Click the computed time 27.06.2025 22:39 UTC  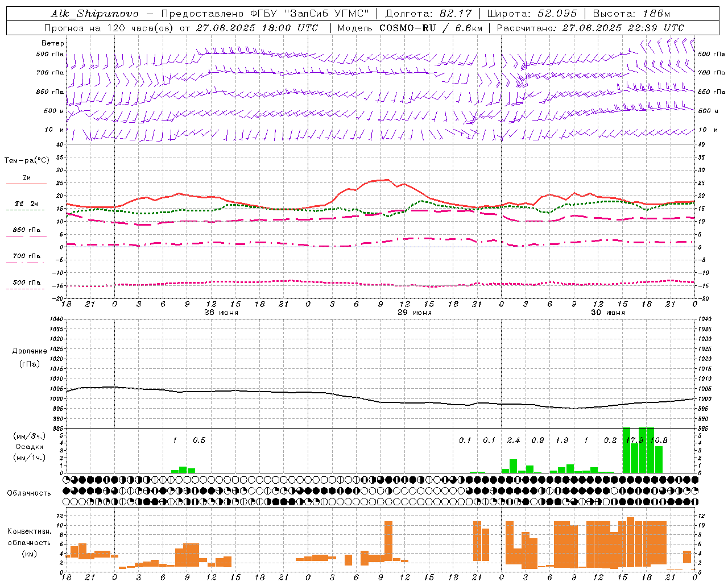[623, 28]
